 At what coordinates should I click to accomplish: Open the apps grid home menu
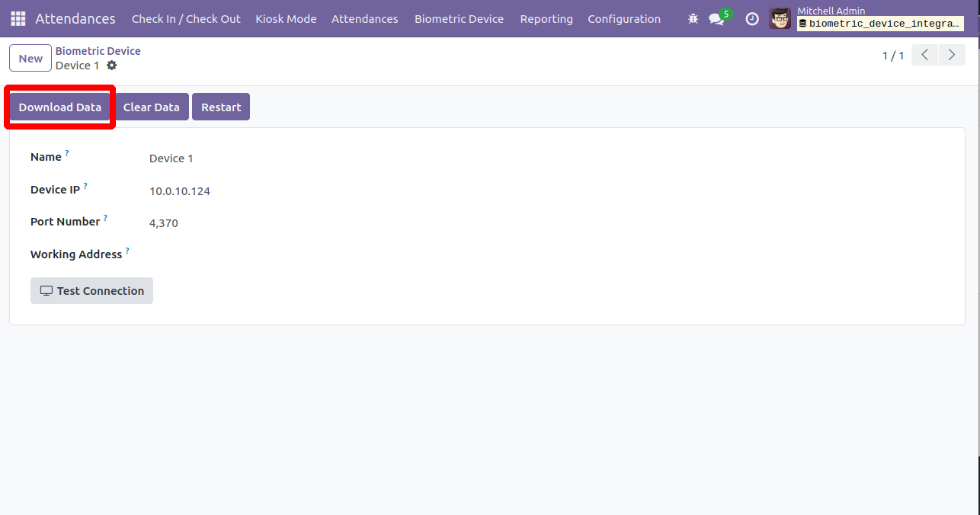pyautogui.click(x=18, y=19)
